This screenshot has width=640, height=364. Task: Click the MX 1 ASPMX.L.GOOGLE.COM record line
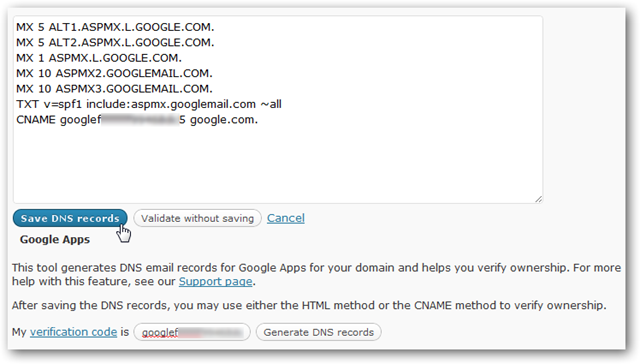(99, 58)
